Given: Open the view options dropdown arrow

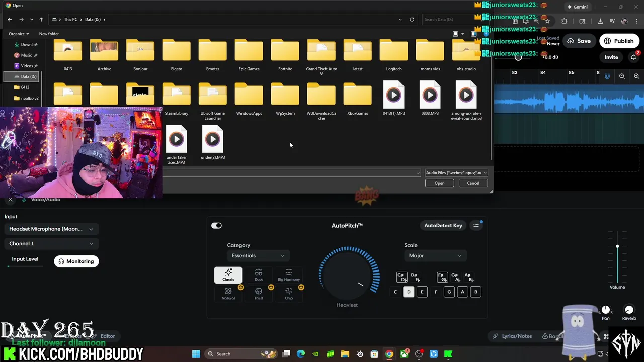Looking at the screenshot, I should 462,34.
